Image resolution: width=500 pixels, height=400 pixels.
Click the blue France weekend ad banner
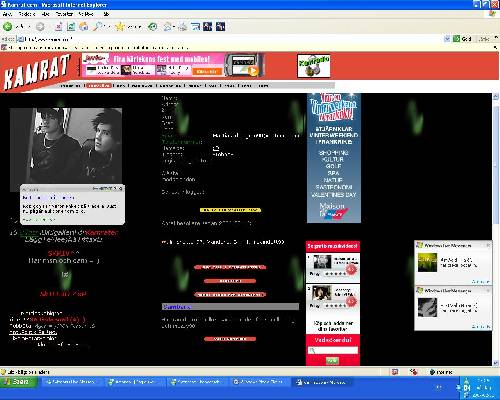[334, 158]
